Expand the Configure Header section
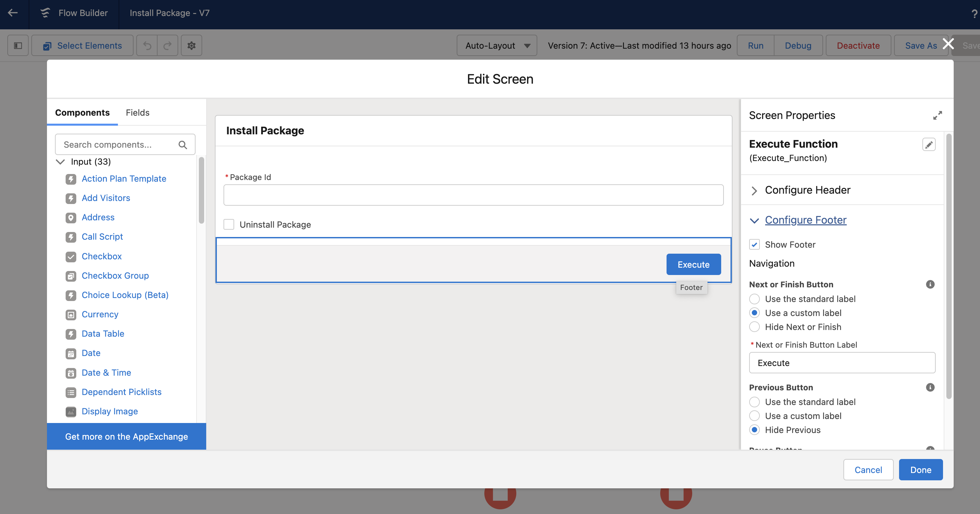The width and height of the screenshot is (980, 514). click(x=807, y=190)
